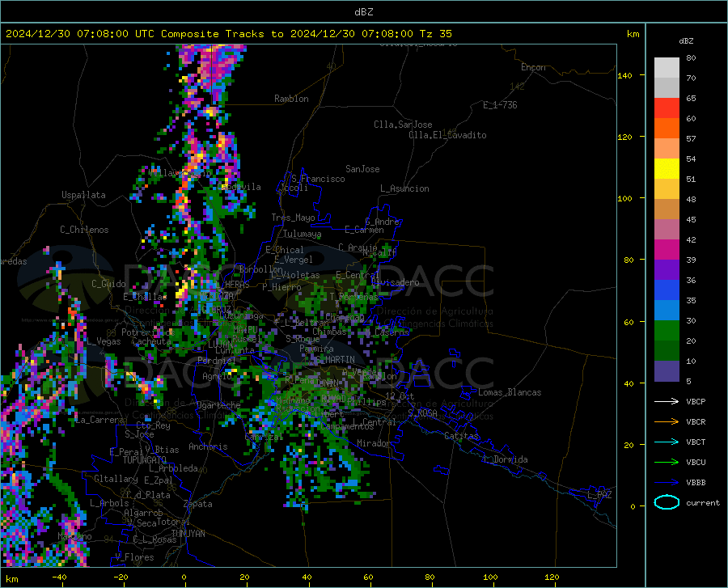Click the S_MARTIN map label
The height and width of the screenshot is (588, 728).
tap(335, 360)
